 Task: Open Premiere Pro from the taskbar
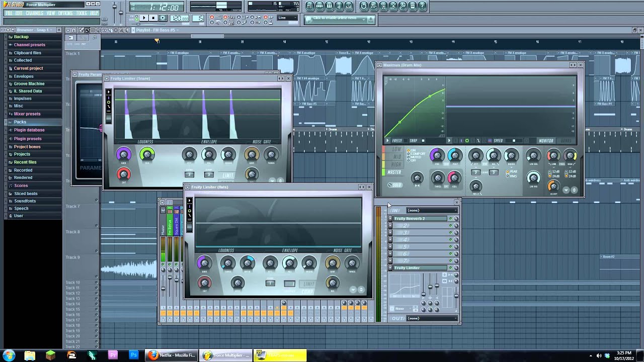tap(113, 355)
